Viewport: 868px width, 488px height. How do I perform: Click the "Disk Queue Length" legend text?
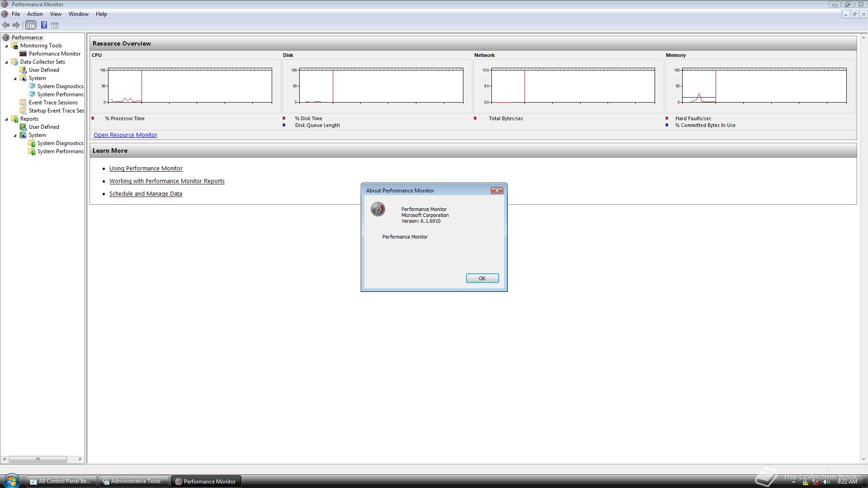(x=317, y=126)
